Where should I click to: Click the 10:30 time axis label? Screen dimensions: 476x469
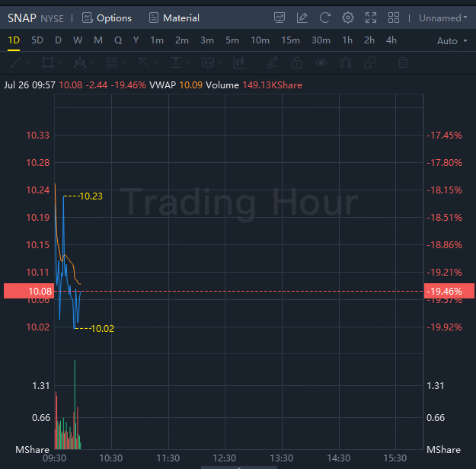click(x=111, y=458)
